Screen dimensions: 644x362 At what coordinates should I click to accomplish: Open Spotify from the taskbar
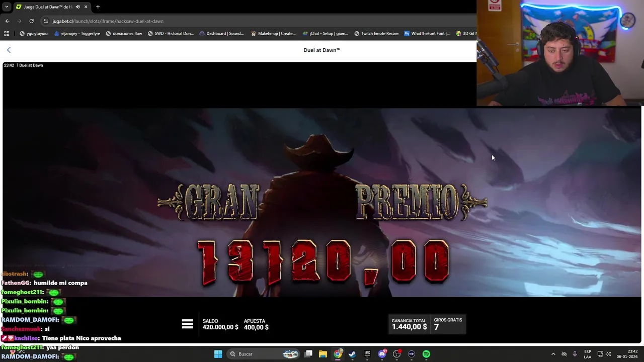426,354
